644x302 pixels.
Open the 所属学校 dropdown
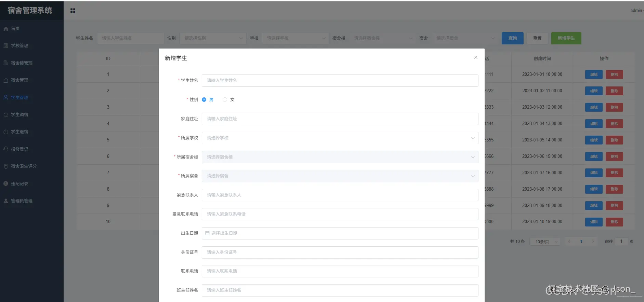(340, 138)
